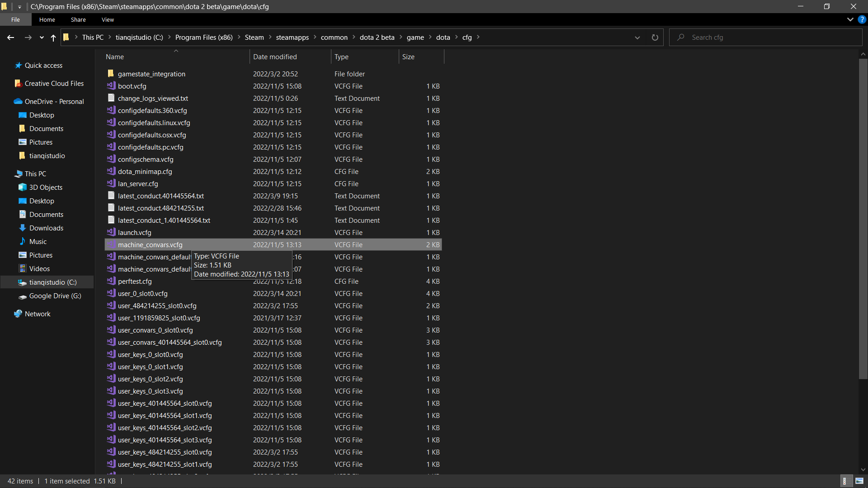Open address bar history dropdown

point(637,38)
